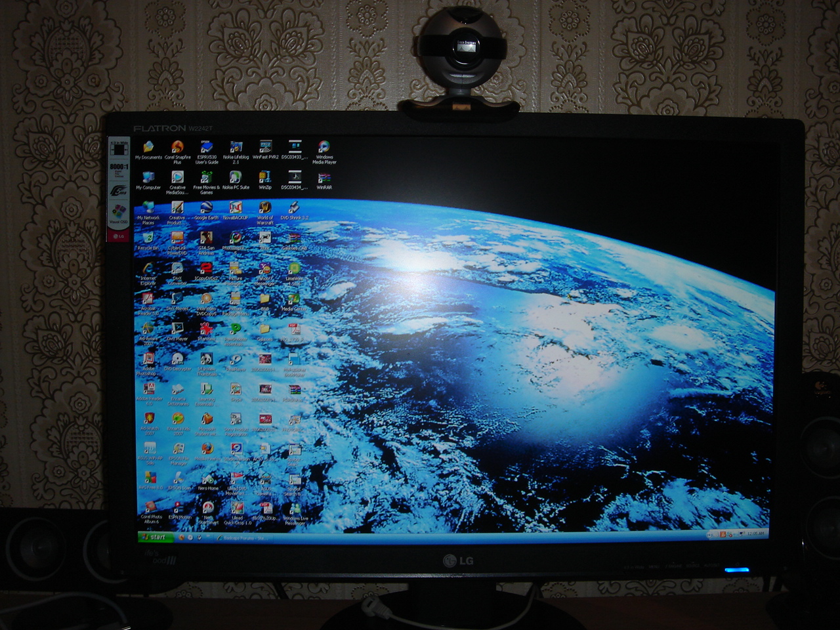Click the taskbar clock

pos(755,534)
